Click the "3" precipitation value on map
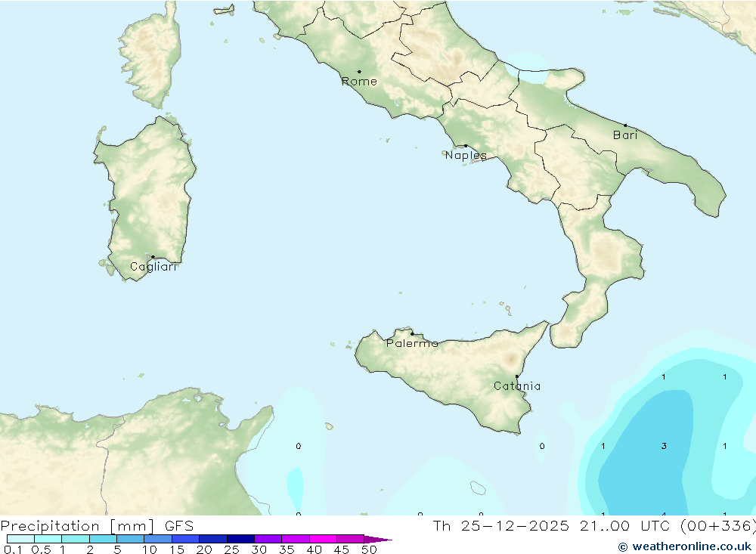This screenshot has height=554, width=756. (x=664, y=446)
